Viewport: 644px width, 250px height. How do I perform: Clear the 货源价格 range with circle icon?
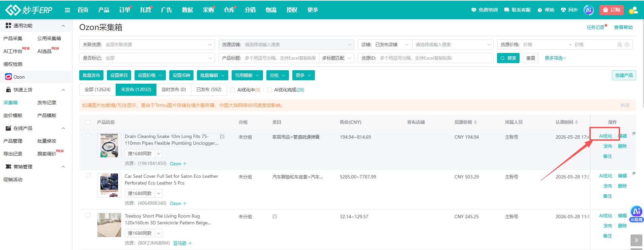point(627,45)
